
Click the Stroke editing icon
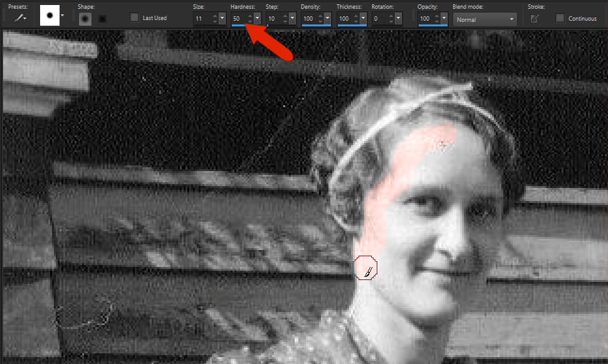pyautogui.click(x=534, y=19)
